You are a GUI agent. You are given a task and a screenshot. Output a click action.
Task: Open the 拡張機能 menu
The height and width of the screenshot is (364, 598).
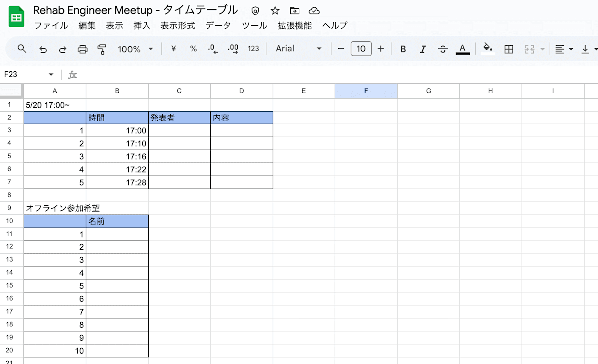coord(295,26)
